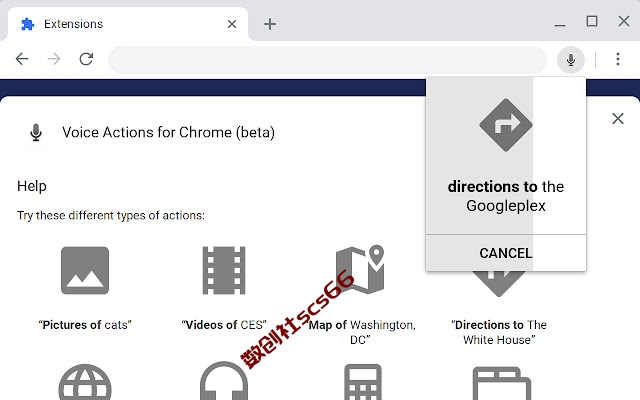Click the "Voice Actions for Chrome (beta)" title
Screen dimensions: 640x400
click(168, 133)
